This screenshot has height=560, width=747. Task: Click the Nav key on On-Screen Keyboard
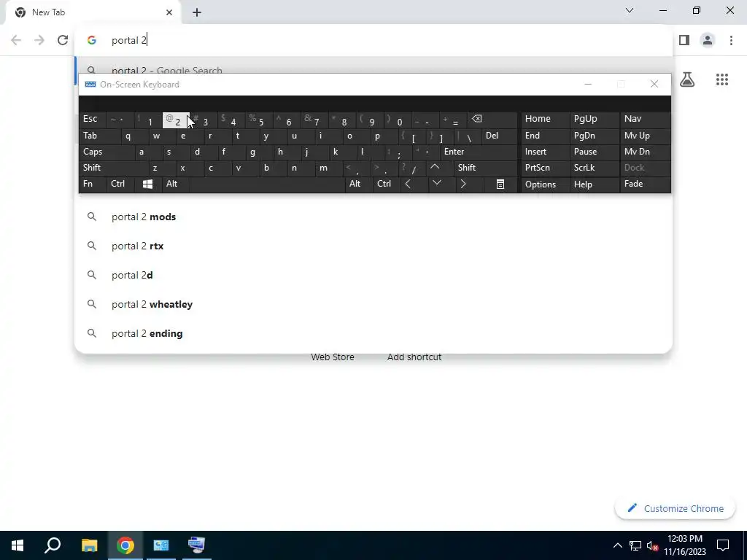click(x=645, y=119)
